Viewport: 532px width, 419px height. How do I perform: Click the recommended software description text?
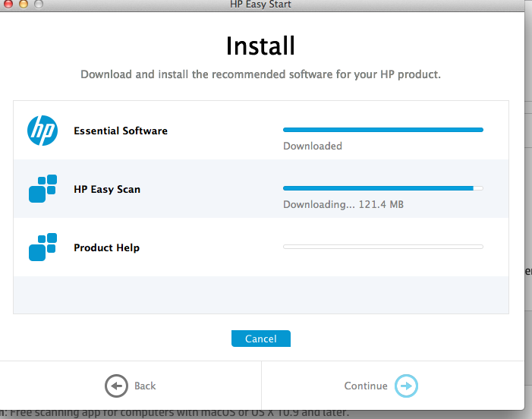point(260,74)
